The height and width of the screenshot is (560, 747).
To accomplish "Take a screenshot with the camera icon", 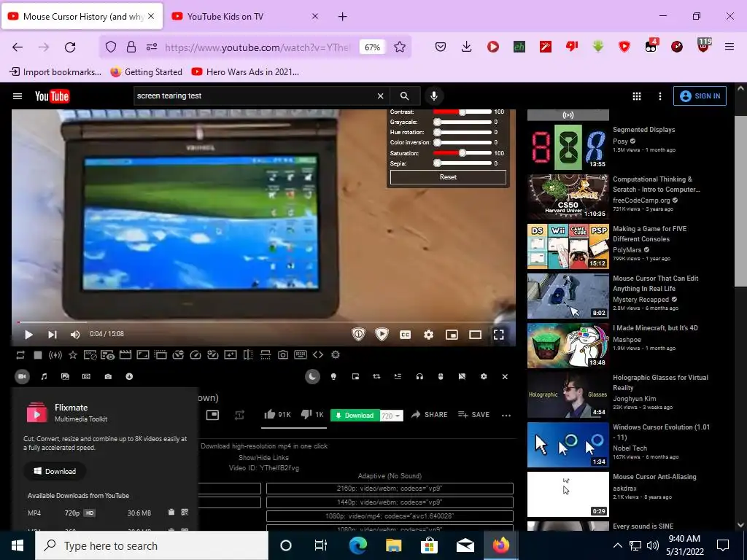I will 283,355.
